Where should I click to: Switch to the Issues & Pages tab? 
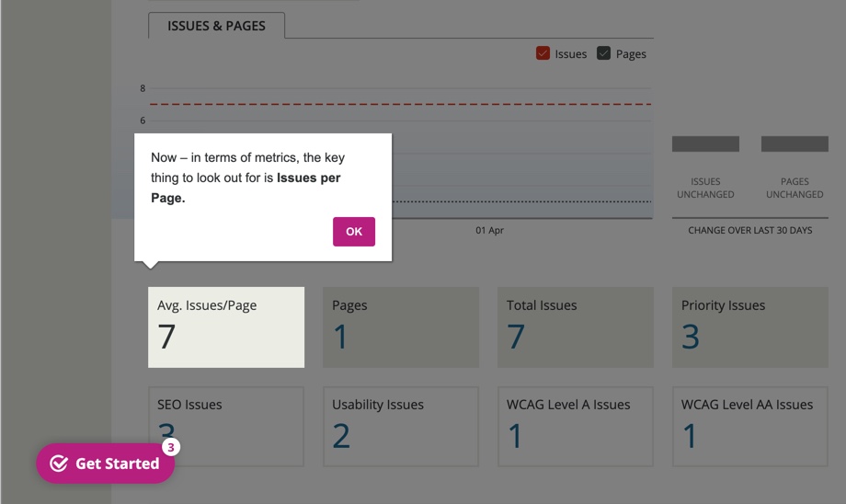(216, 26)
